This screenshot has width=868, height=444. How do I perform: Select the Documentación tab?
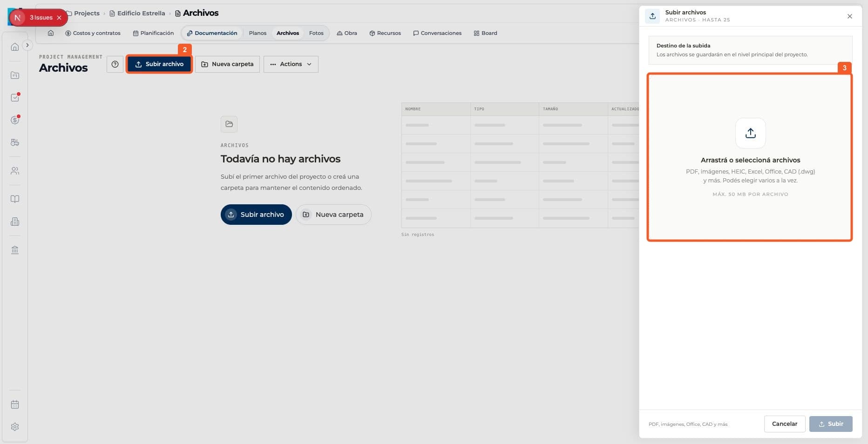[x=212, y=33]
